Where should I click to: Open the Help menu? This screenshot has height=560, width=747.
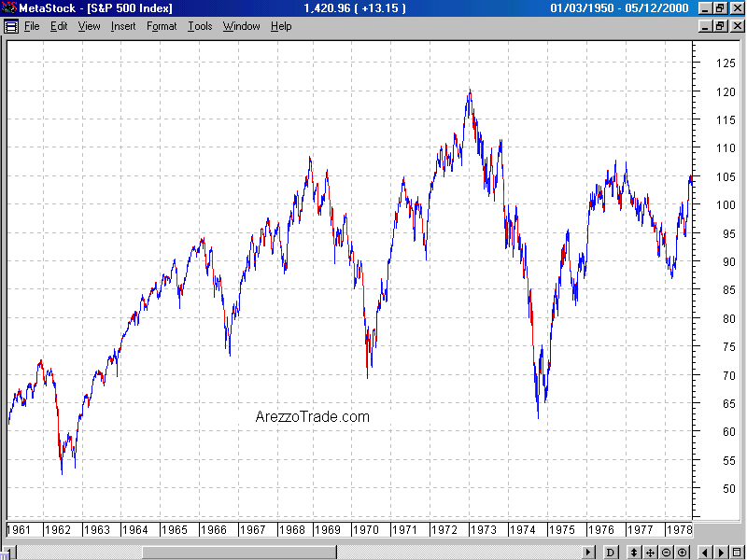281,26
